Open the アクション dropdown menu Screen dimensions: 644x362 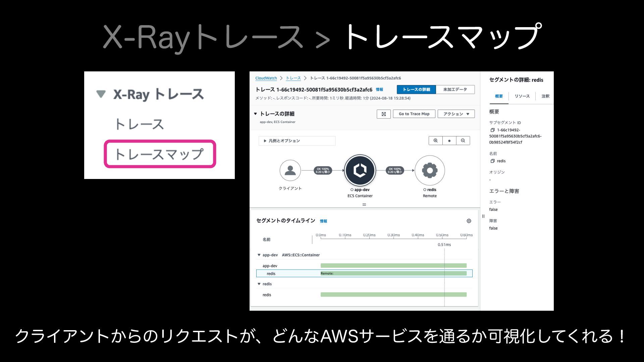456,114
